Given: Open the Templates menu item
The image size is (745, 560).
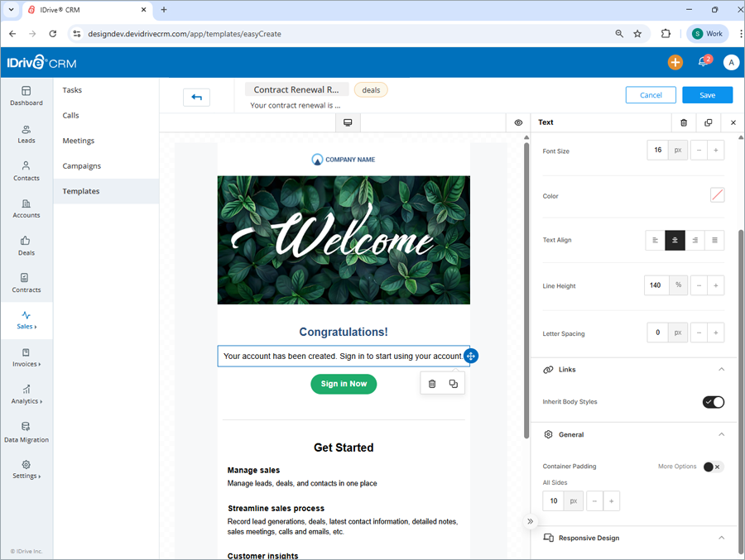Looking at the screenshot, I should 80,190.
